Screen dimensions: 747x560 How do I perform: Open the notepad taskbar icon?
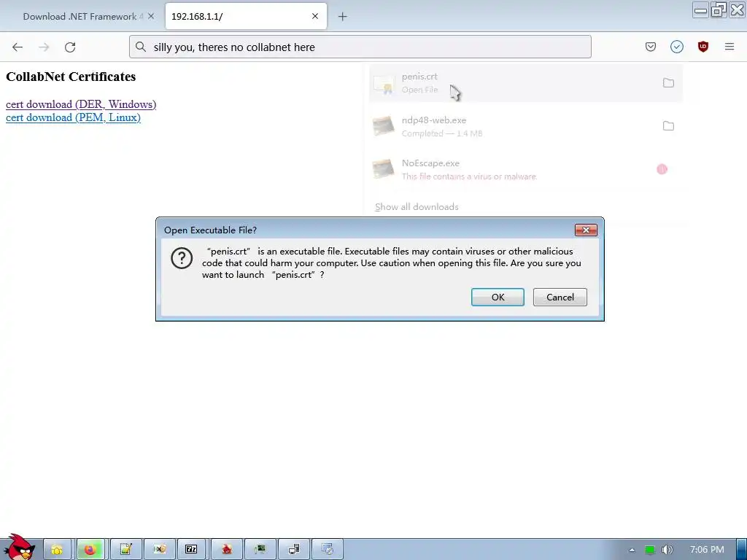[x=125, y=550]
